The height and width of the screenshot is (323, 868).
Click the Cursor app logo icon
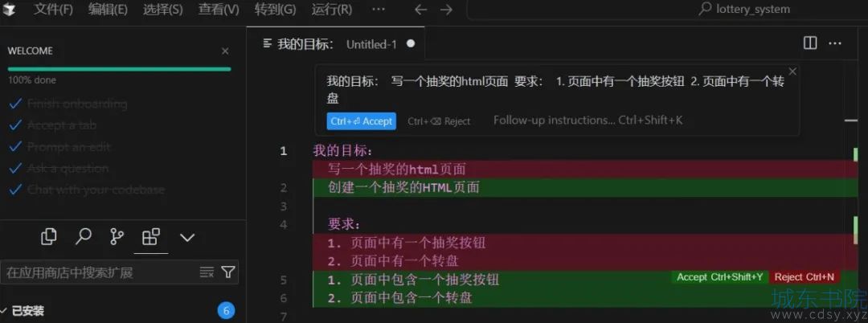[10, 10]
